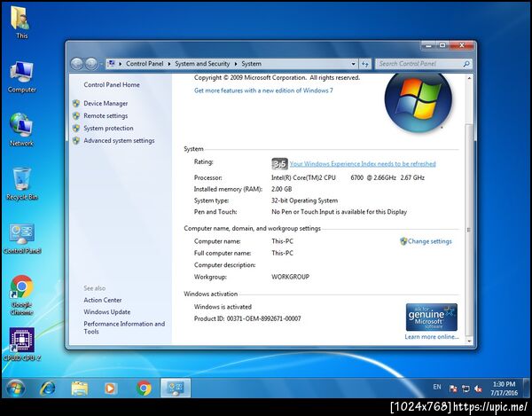This screenshot has height=416, width=532.
Task: Open Windows Media Player from the taskbar
Action: tap(110, 389)
